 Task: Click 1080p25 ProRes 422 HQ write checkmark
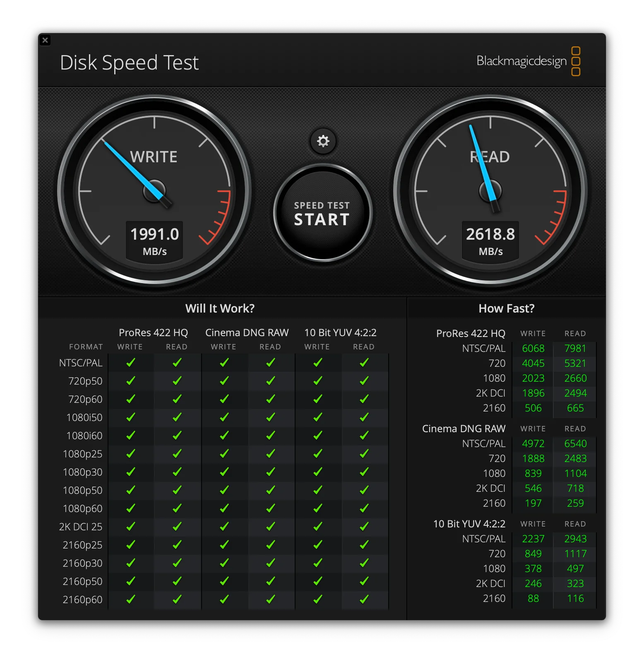(x=131, y=454)
